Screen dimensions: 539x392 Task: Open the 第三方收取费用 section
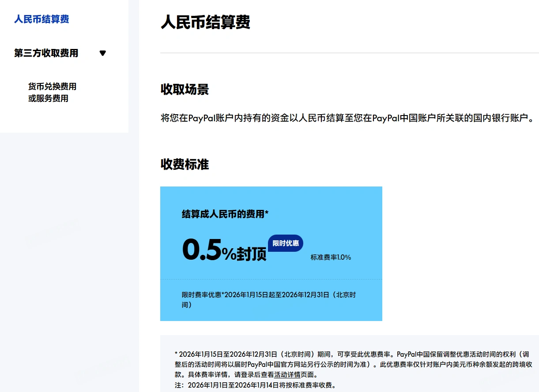click(x=46, y=53)
